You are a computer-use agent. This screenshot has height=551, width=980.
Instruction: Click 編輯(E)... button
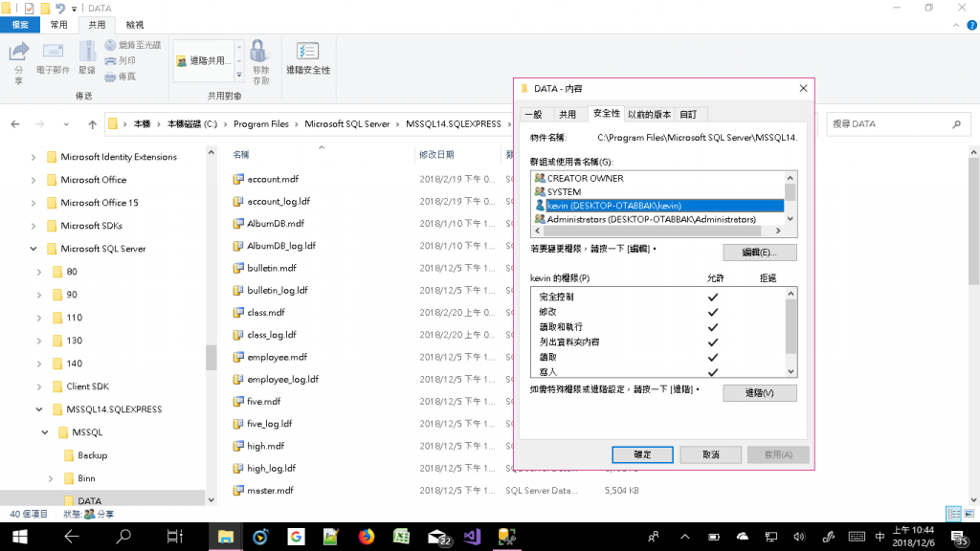pos(759,253)
